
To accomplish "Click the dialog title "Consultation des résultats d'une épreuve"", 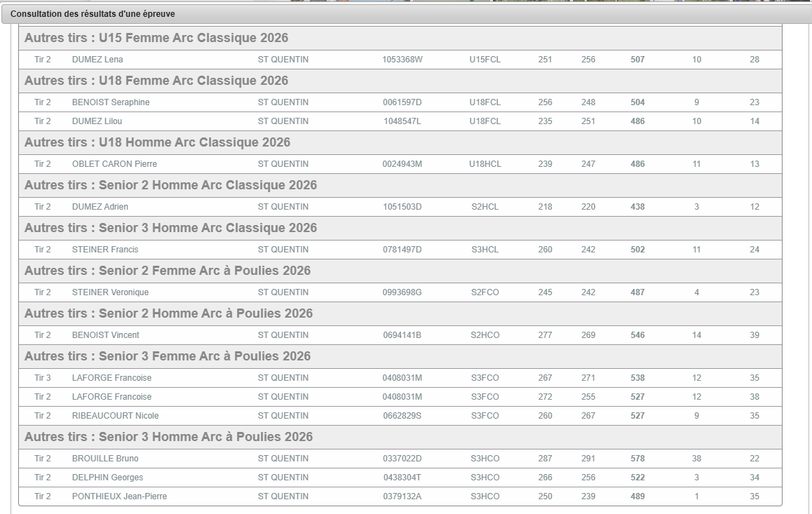I will (x=93, y=14).
